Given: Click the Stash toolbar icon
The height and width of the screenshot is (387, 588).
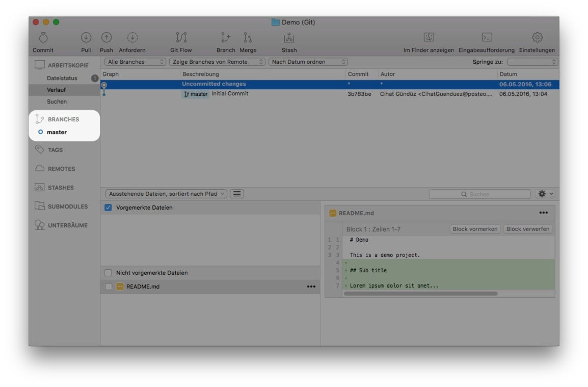Looking at the screenshot, I should [289, 38].
